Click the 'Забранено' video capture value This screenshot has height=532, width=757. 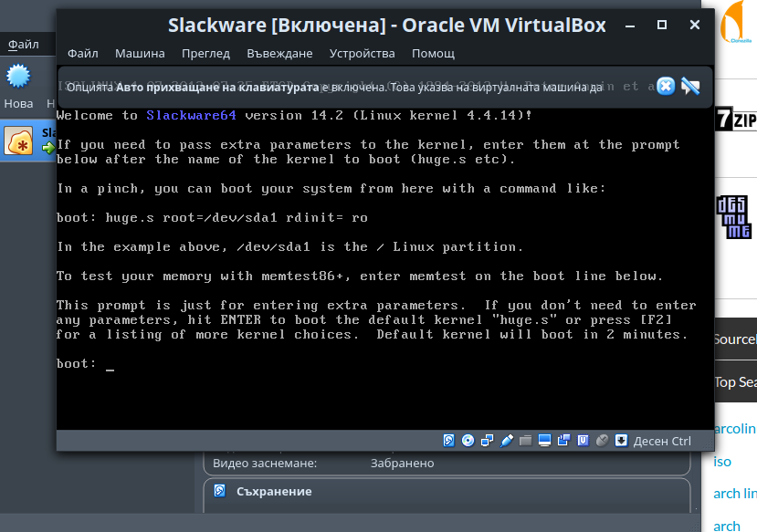coord(402,463)
